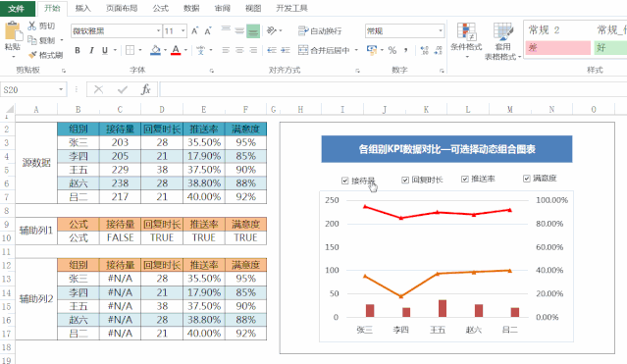Align text to bottom
This screenshot has height=364, width=627.
[x=253, y=30]
